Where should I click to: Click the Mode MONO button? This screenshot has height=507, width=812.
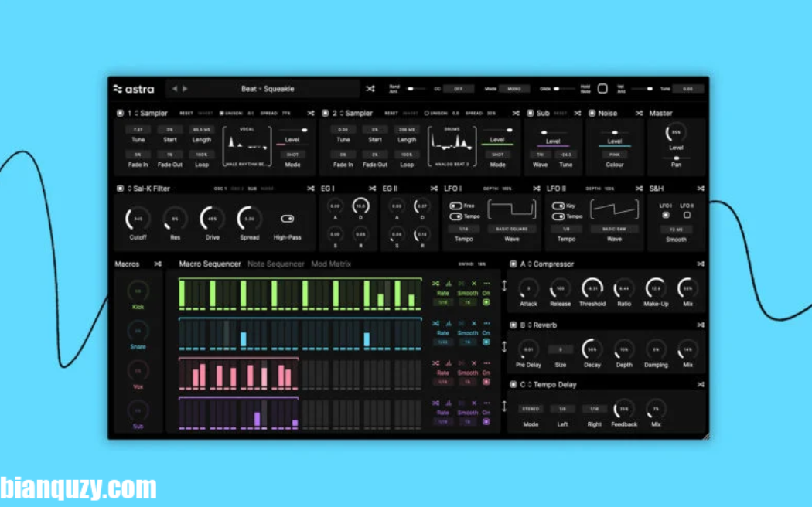click(513, 89)
